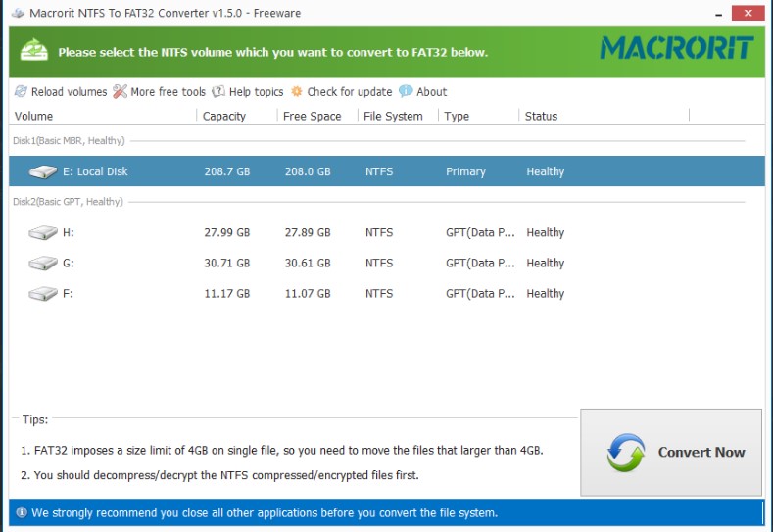Click the drive icon for volume G:
Image resolution: width=773 pixels, height=532 pixels.
(x=43, y=263)
